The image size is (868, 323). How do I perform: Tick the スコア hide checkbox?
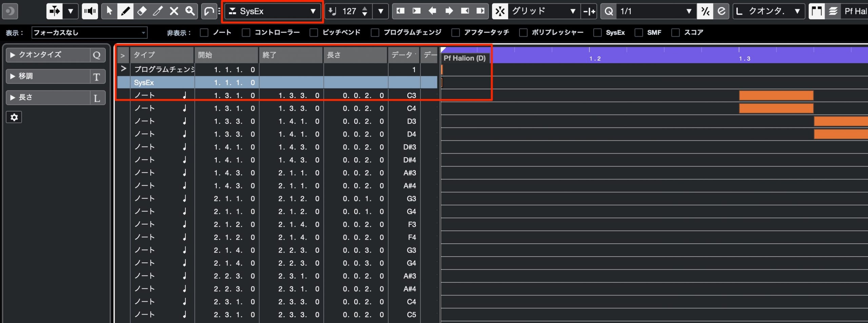tap(676, 33)
